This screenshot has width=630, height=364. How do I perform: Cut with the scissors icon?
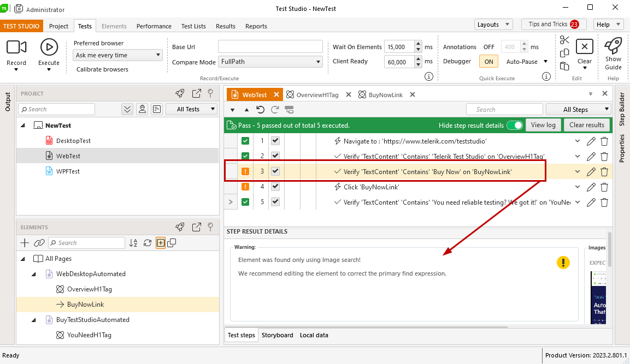[564, 40]
